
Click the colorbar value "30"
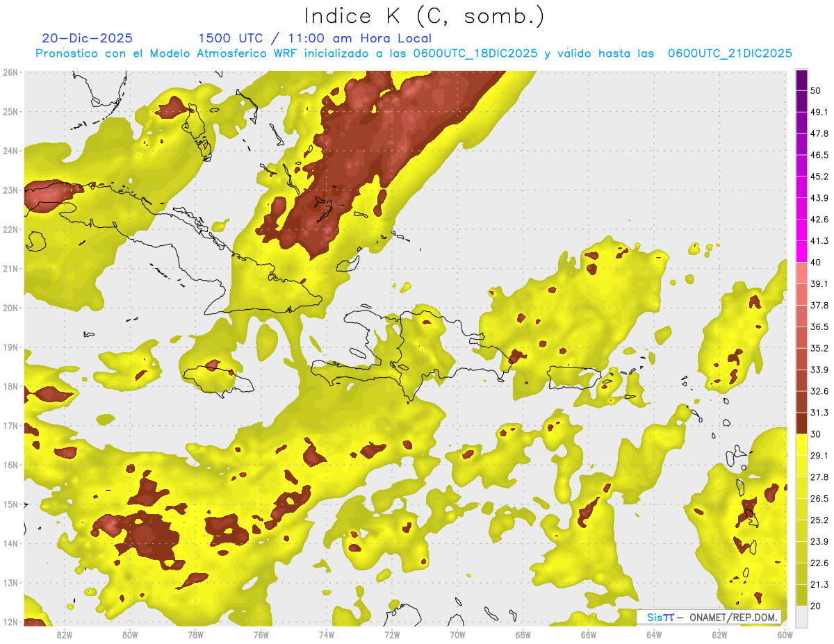point(816,434)
